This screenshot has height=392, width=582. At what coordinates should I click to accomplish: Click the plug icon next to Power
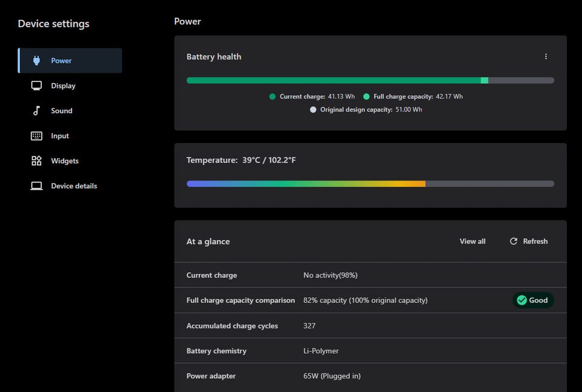coord(36,61)
